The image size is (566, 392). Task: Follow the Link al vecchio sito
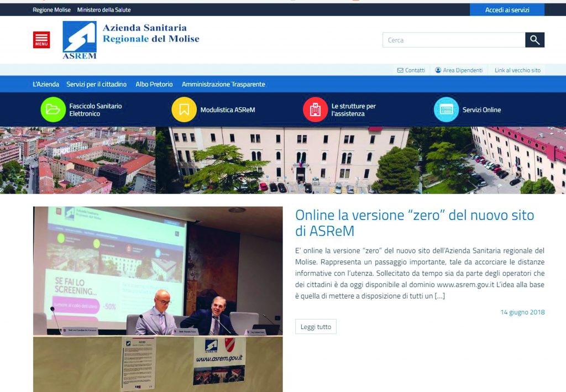pos(517,70)
